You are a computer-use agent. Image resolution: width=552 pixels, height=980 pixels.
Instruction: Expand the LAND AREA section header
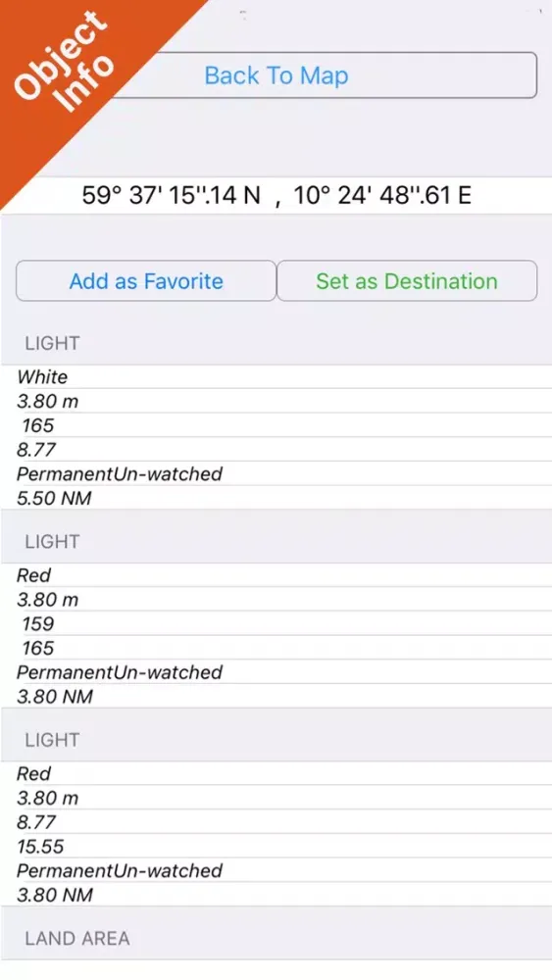276,938
